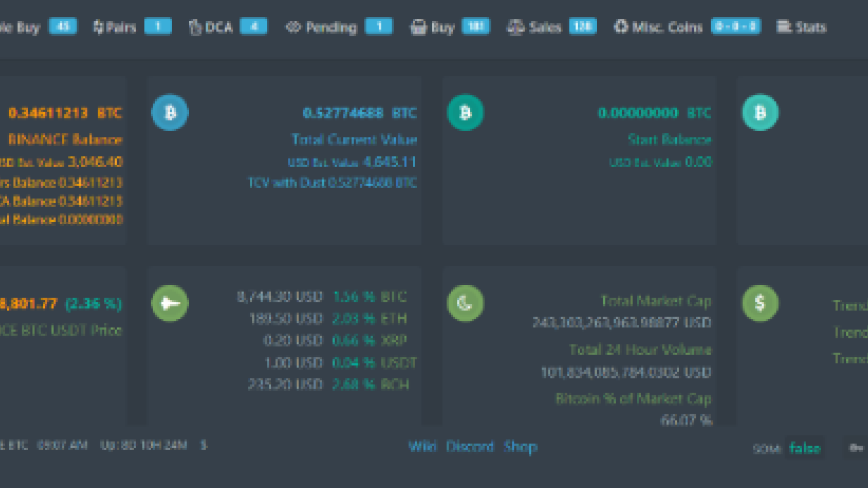Click the TCV with Dust line
Screen dimensions: 868x488
pyautogui.click(x=333, y=183)
